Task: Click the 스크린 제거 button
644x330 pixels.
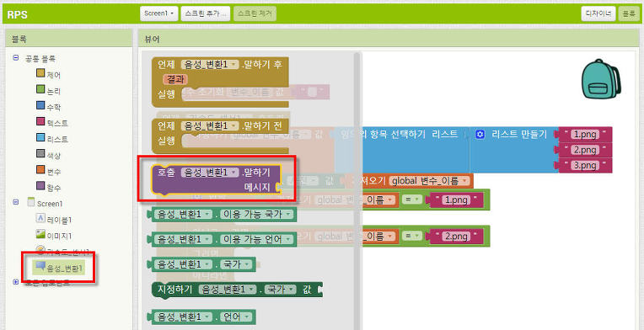Action: 255,13
